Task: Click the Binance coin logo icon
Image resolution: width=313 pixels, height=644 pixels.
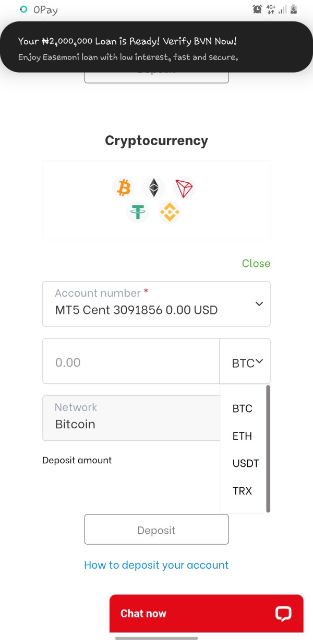Action: tap(169, 212)
